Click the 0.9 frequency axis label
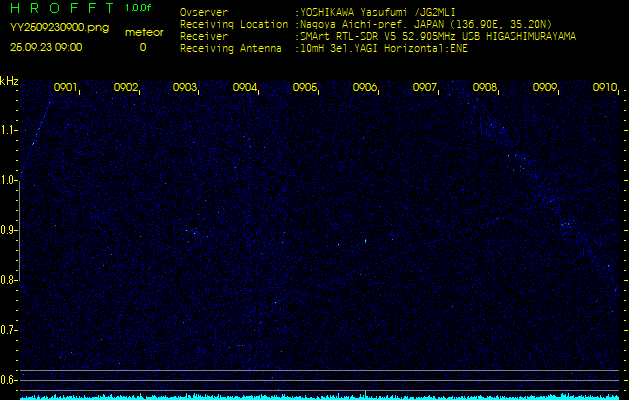 tap(8, 230)
